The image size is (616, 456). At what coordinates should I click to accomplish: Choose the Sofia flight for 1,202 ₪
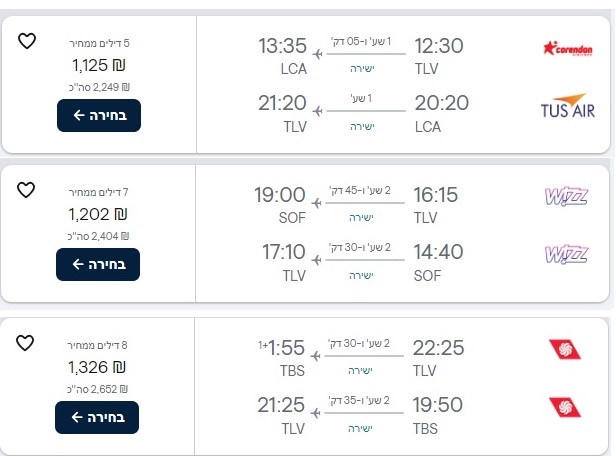[98, 264]
